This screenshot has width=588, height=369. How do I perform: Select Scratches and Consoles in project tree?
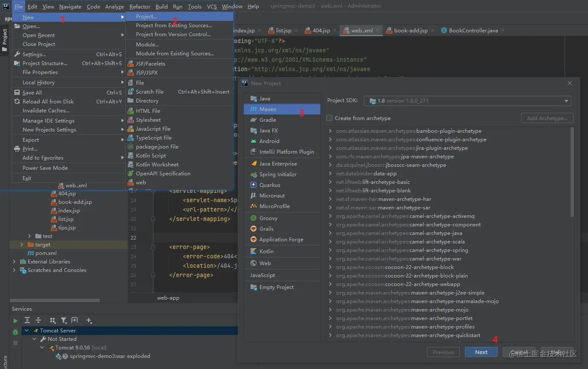pyautogui.click(x=57, y=270)
